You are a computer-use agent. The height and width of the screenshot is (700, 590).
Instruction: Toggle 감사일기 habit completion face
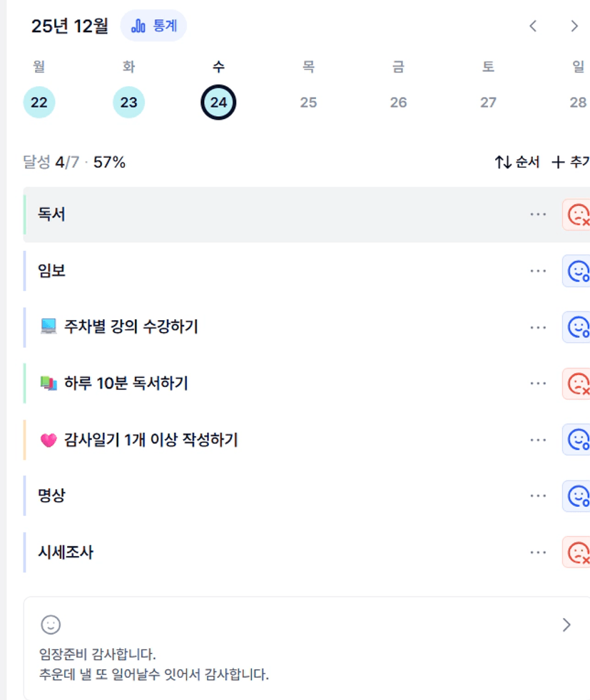coord(577,440)
